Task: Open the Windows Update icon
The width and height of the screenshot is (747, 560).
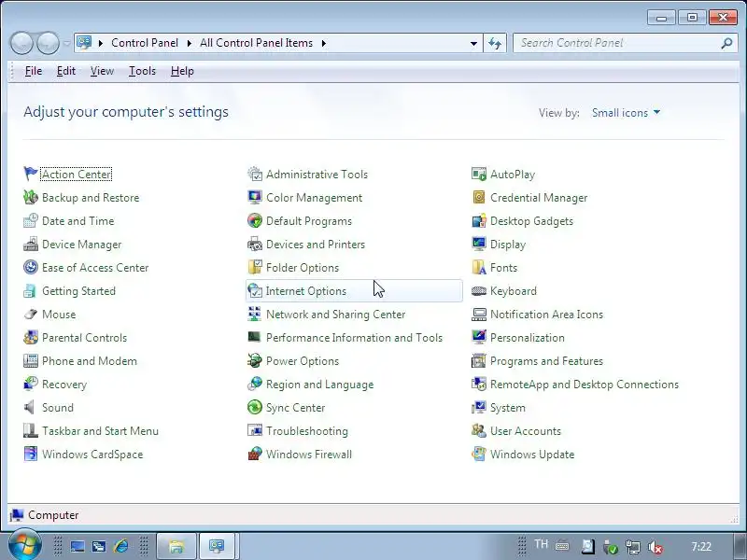Action: pyautogui.click(x=479, y=454)
